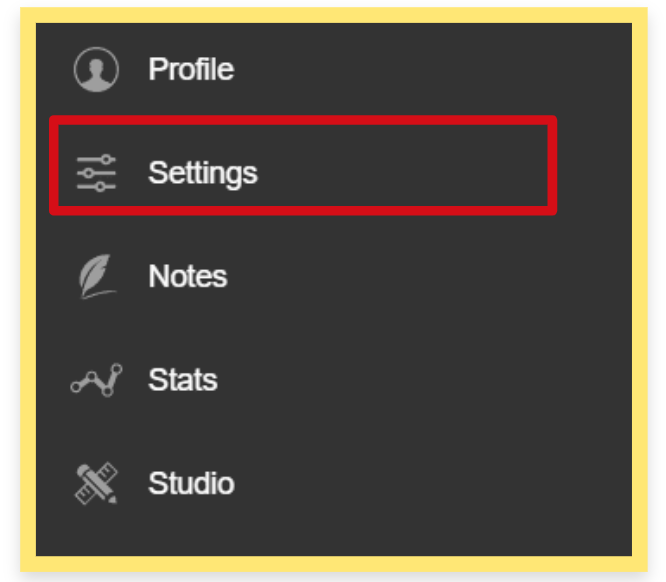666x582 pixels.
Task: Click the Stats line graph icon
Action: pyautogui.click(x=97, y=381)
